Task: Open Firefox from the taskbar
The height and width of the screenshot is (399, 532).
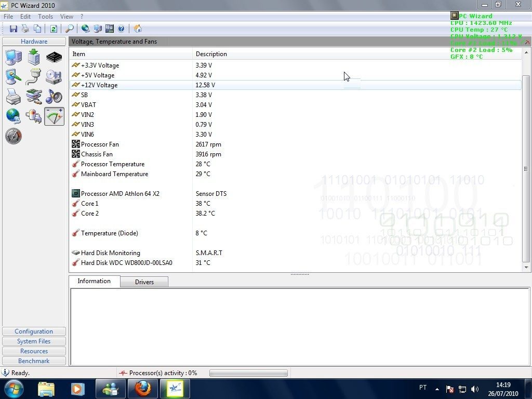Action: (143, 389)
